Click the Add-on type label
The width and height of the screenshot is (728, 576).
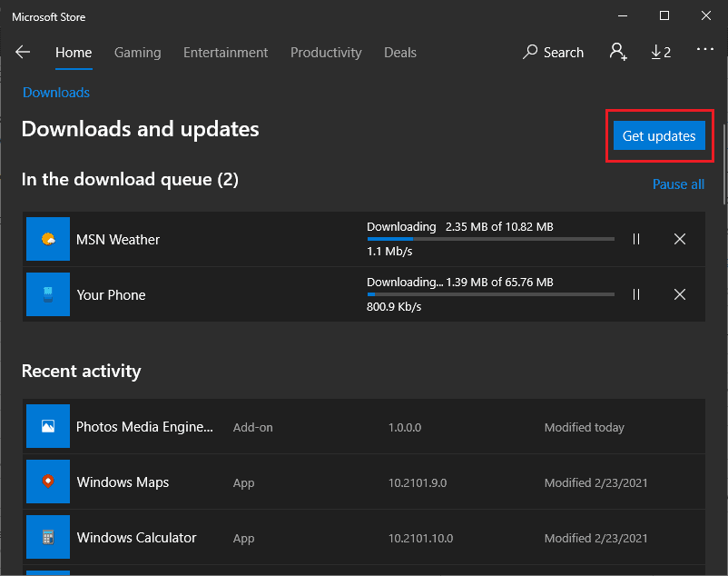(x=252, y=427)
